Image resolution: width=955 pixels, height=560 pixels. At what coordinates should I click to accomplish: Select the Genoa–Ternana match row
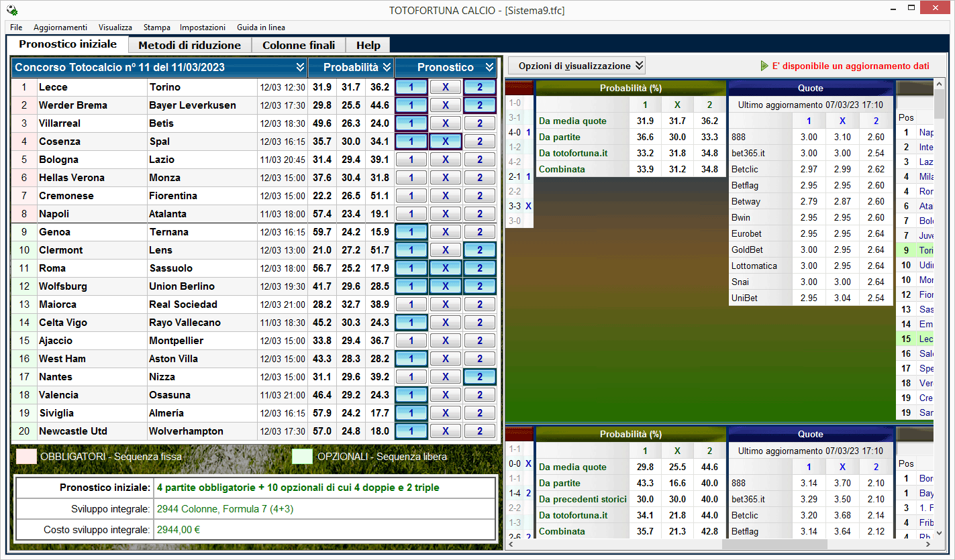tap(93, 232)
